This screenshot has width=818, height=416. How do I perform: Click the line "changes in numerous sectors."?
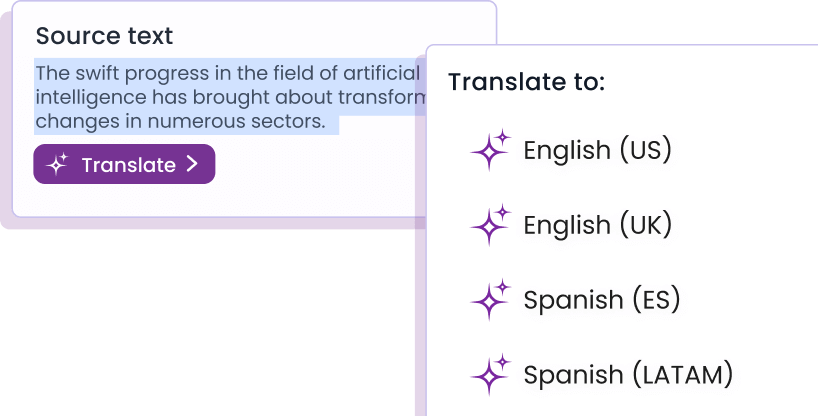click(x=180, y=123)
